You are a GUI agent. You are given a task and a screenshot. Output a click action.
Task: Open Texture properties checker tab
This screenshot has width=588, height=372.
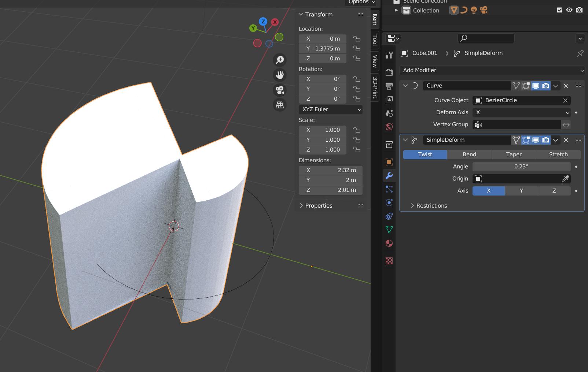tap(389, 261)
